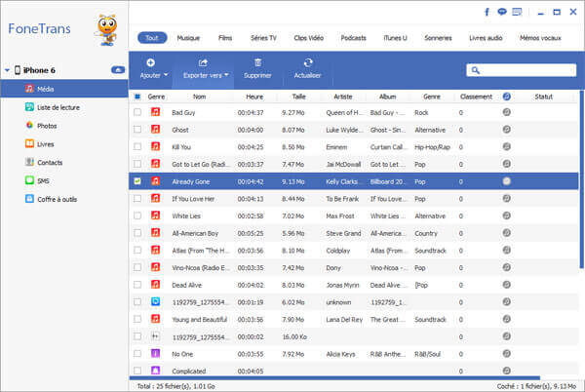Select SMS in the sidebar
Screen dimensions: 585x392
[43, 180]
